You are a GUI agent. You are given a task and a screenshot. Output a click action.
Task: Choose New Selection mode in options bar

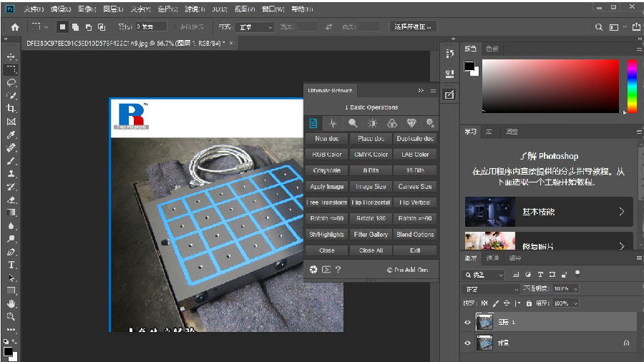point(62,27)
